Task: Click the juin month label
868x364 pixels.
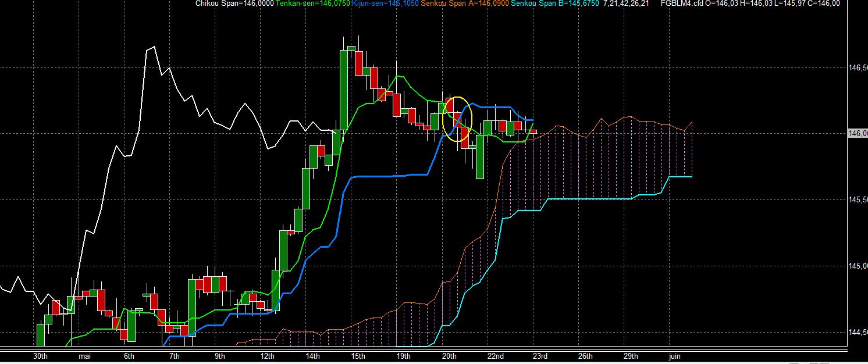Action: 674,356
